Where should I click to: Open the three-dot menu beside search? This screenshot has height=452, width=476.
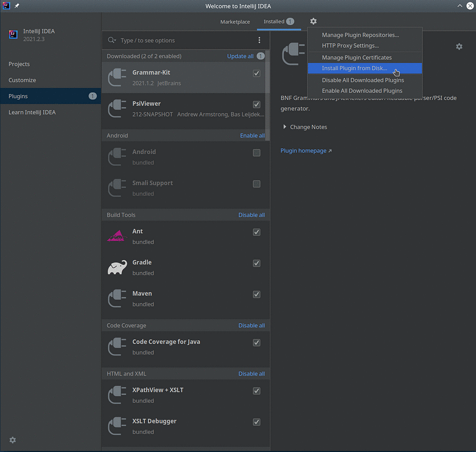pos(259,40)
